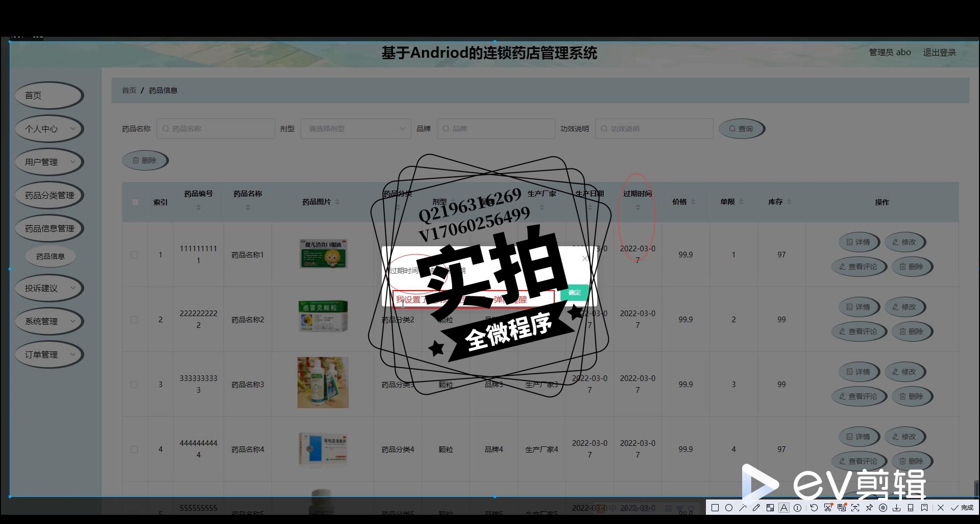Click 确定 in the popup dialog
This screenshot has width=980, height=524.
click(575, 293)
